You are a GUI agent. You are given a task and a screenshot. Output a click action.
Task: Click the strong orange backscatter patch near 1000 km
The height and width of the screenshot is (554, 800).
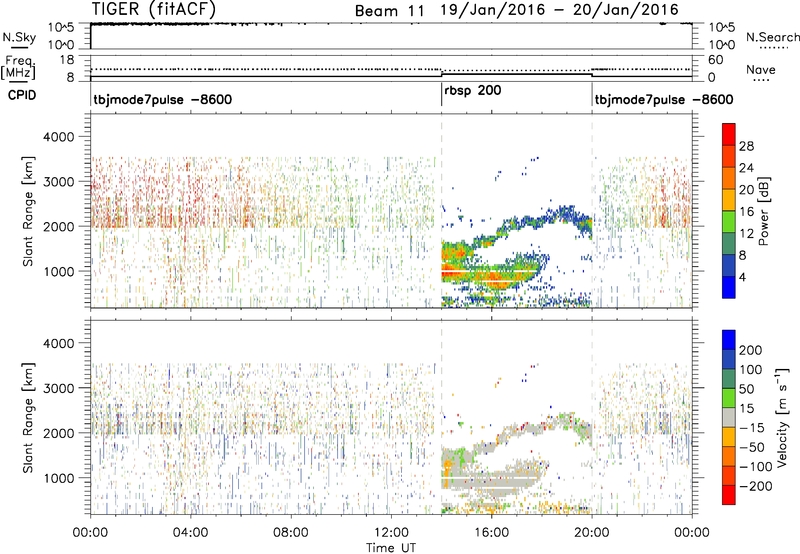tap(455, 272)
